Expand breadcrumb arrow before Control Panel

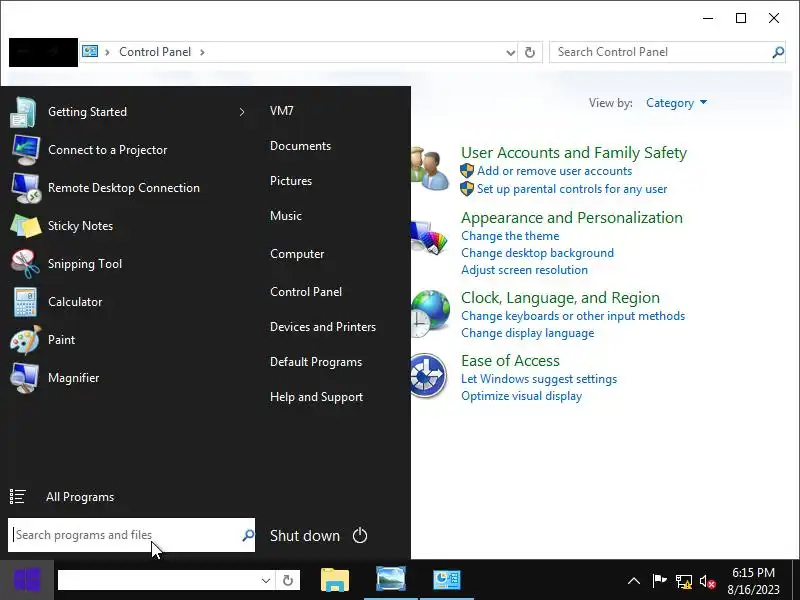click(x=107, y=52)
